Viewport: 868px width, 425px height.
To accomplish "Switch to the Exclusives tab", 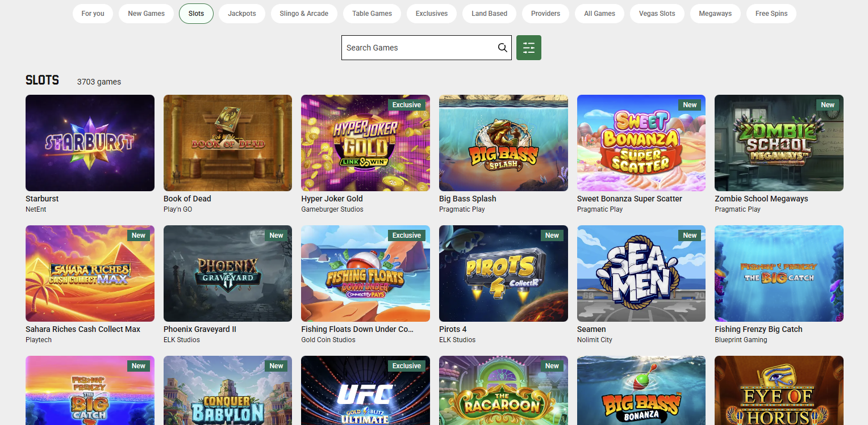I will pos(432,14).
